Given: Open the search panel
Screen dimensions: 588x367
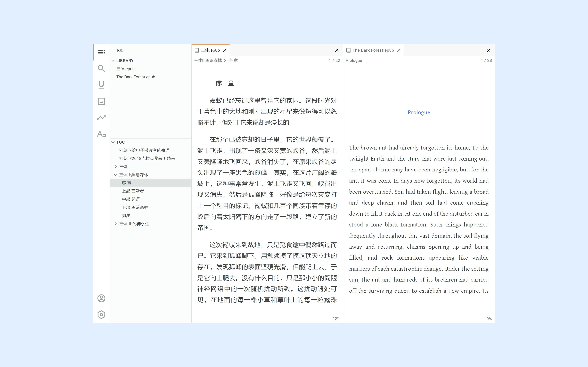Looking at the screenshot, I should point(102,68).
